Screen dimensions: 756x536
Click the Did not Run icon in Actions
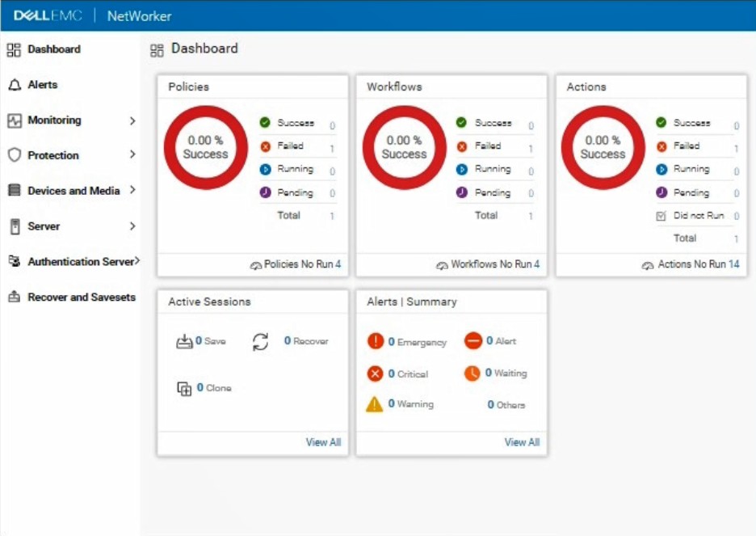661,216
